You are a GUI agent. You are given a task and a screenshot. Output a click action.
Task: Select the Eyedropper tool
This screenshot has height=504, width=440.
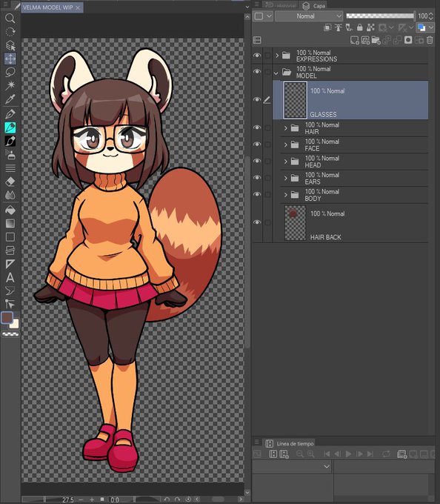10,99
